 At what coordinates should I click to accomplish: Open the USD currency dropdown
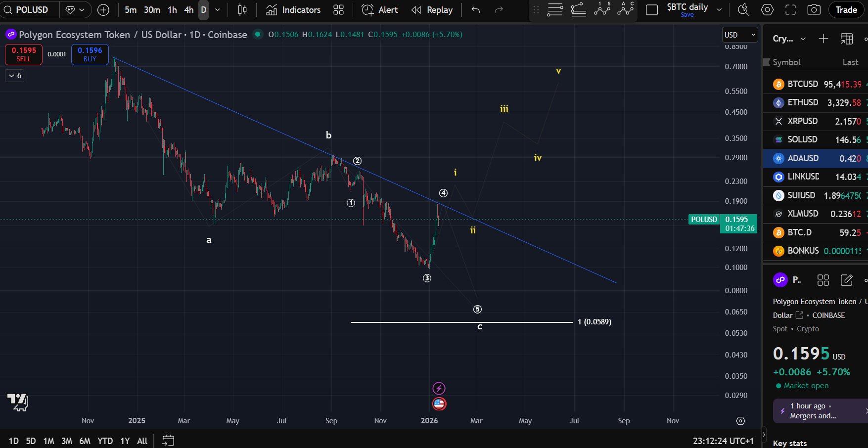tap(740, 35)
